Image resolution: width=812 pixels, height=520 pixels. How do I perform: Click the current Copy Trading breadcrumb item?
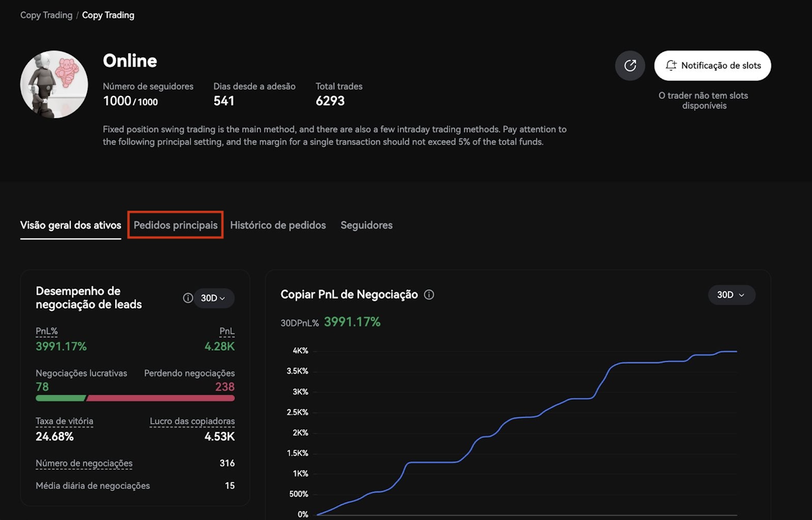[x=108, y=15]
